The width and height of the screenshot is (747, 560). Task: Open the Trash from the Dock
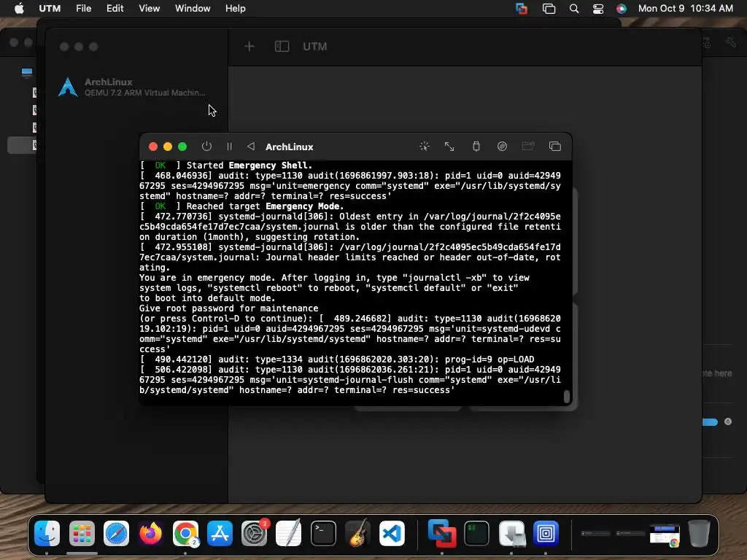pyautogui.click(x=699, y=533)
